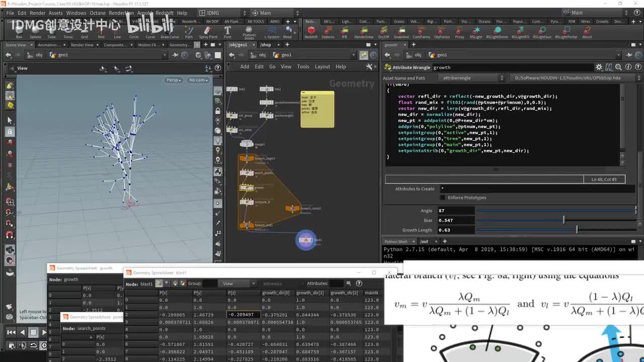Click the RSLightDome shelf icon
The height and width of the screenshot is (362, 644).
pyautogui.click(x=496, y=31)
